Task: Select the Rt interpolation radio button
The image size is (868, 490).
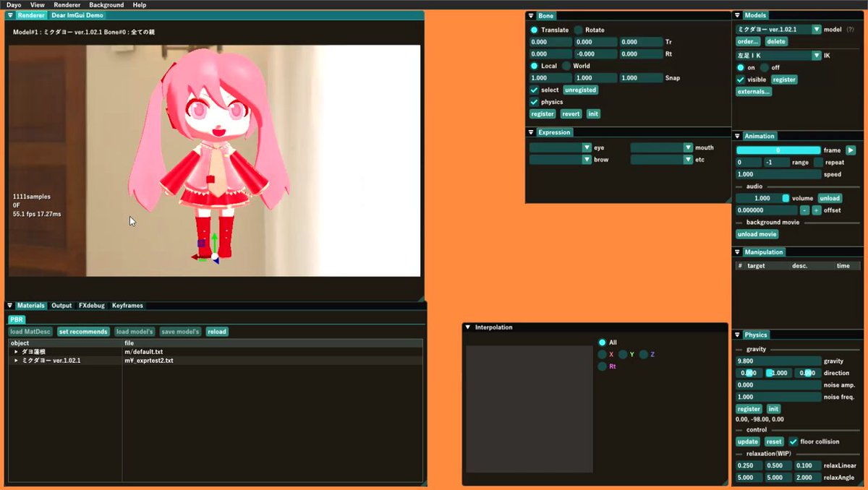Action: coord(602,367)
